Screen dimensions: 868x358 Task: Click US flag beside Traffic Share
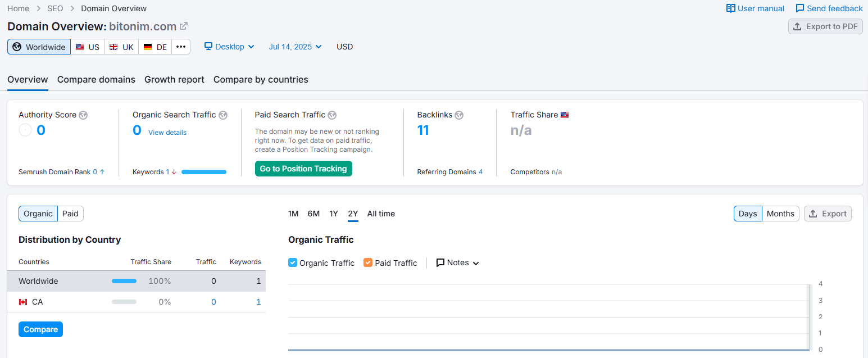(x=565, y=115)
